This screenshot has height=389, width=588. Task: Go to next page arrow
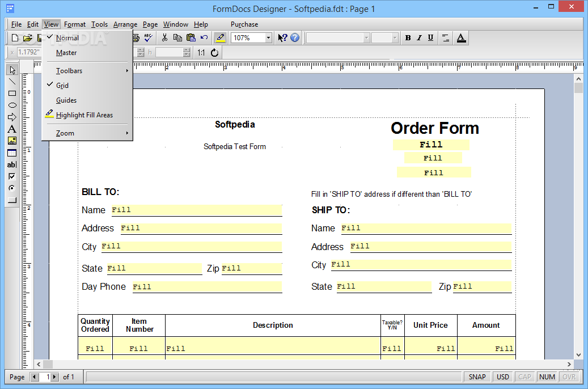pos(55,377)
